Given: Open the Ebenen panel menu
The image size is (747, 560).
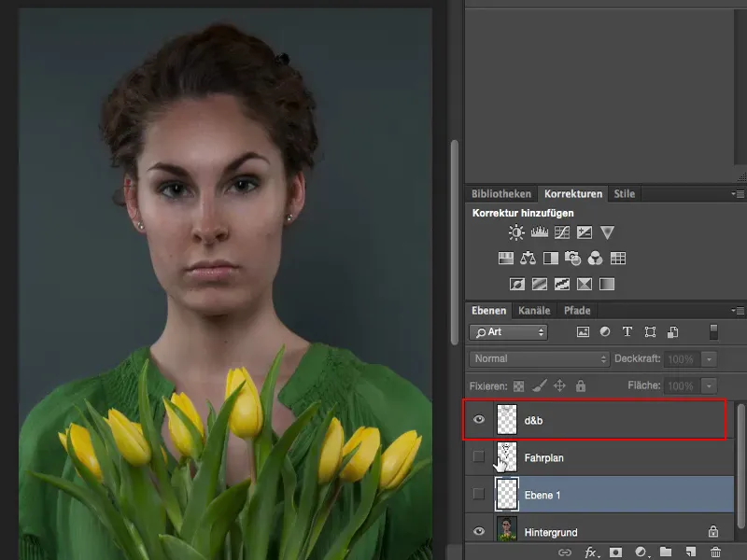Looking at the screenshot, I should tap(739, 311).
